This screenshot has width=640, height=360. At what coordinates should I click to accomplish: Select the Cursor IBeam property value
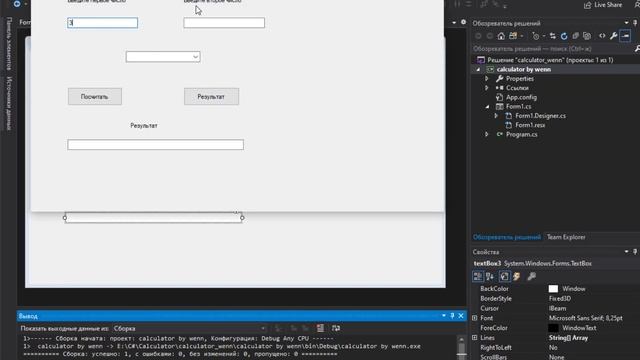(x=558, y=308)
